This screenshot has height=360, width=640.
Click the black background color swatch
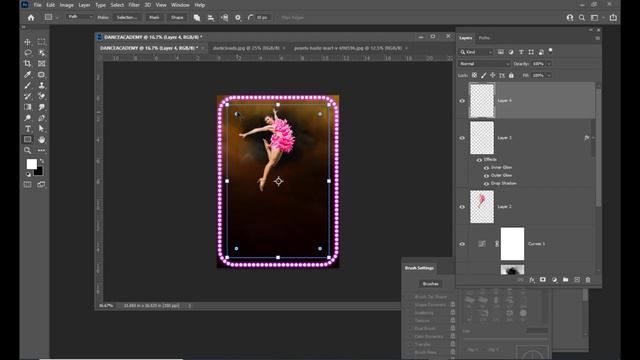pyautogui.click(x=39, y=171)
